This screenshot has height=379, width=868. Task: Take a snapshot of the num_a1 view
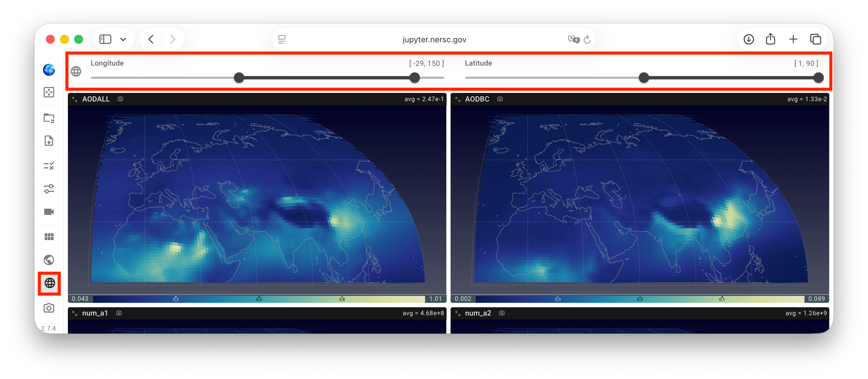119,313
